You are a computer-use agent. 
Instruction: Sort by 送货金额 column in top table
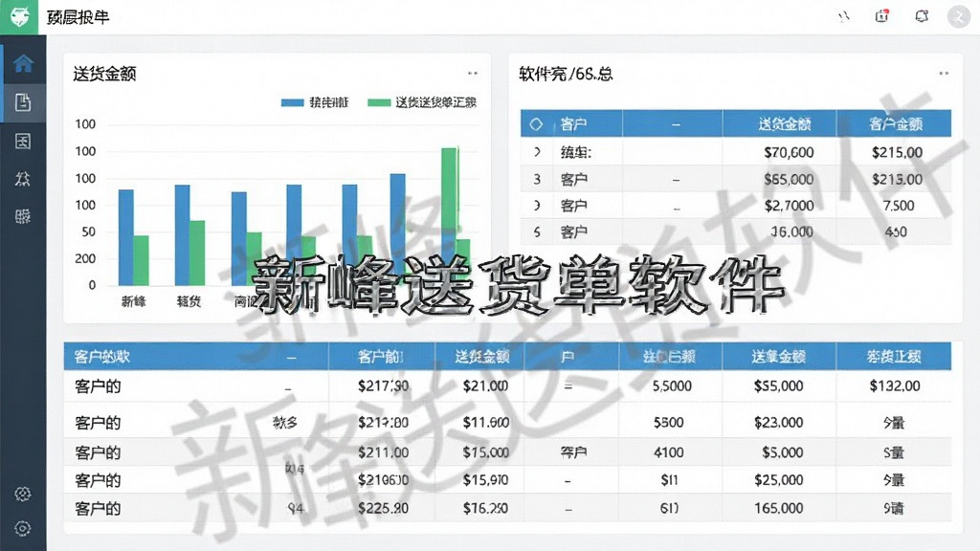(785, 124)
